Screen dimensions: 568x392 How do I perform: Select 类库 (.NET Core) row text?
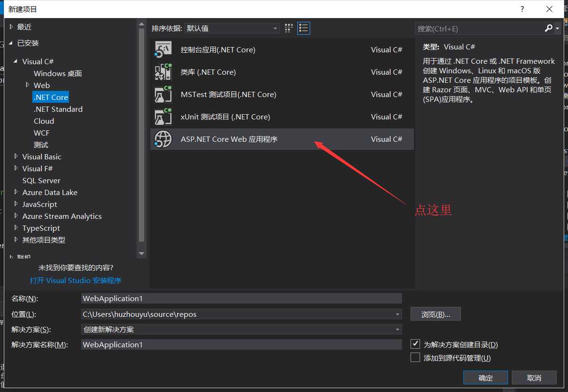click(x=208, y=72)
